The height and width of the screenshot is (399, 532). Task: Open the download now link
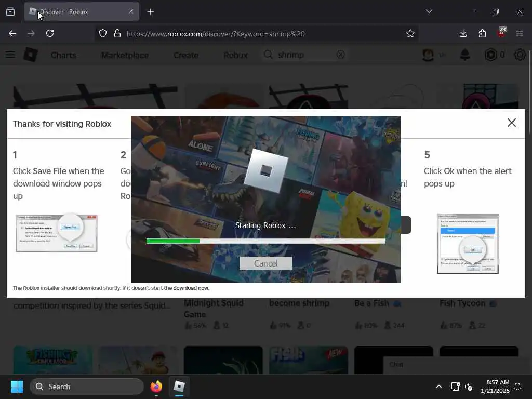point(191,288)
